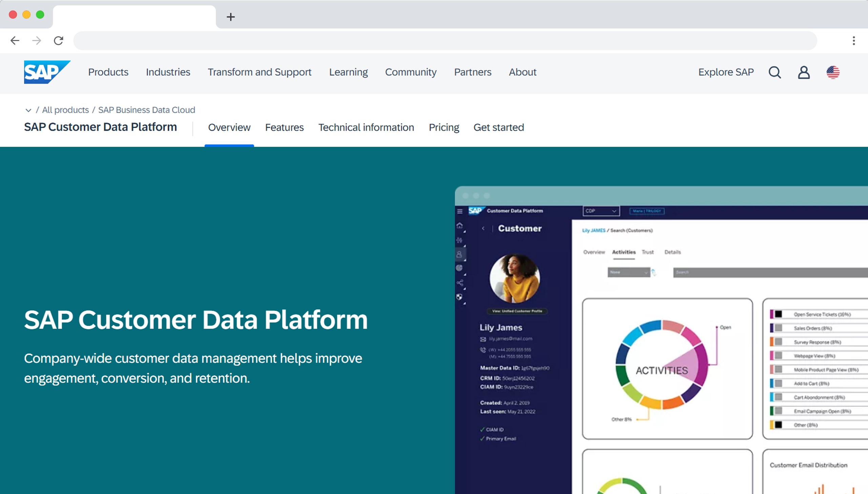Click the SAP logo

point(47,72)
